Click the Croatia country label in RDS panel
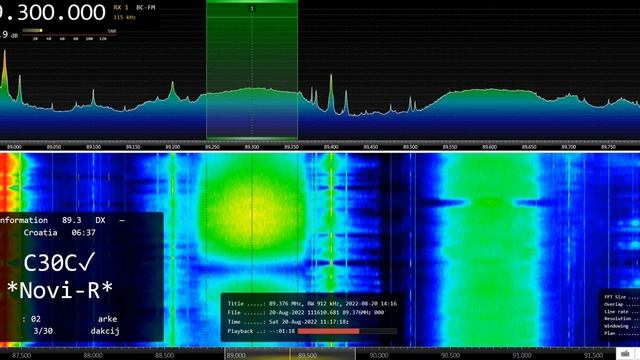640x360 pixels. [40, 233]
